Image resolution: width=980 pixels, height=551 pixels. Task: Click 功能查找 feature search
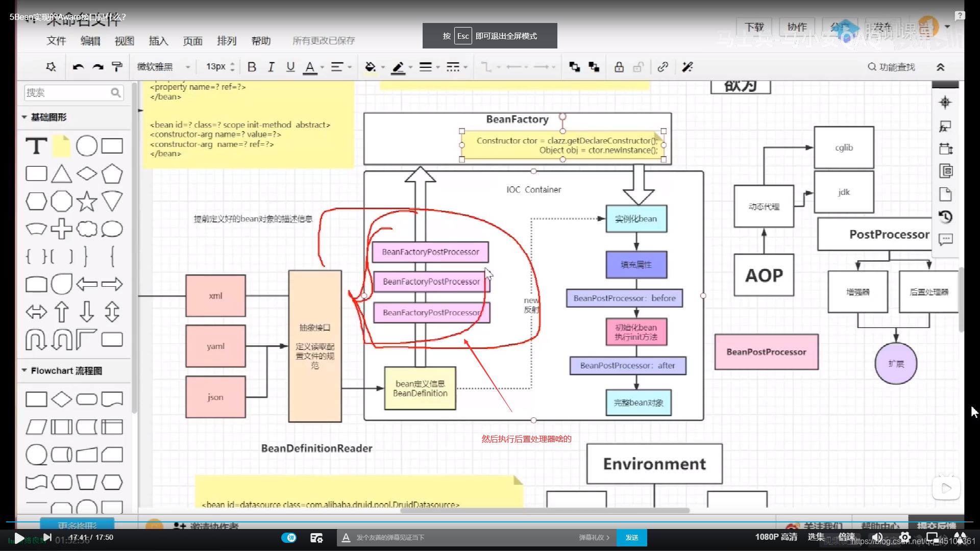[x=891, y=67]
